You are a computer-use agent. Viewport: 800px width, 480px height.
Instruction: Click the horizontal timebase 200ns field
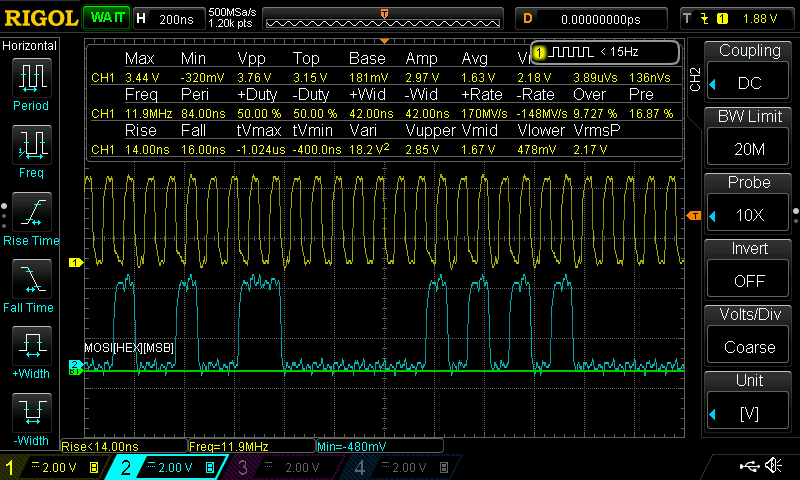[168, 19]
